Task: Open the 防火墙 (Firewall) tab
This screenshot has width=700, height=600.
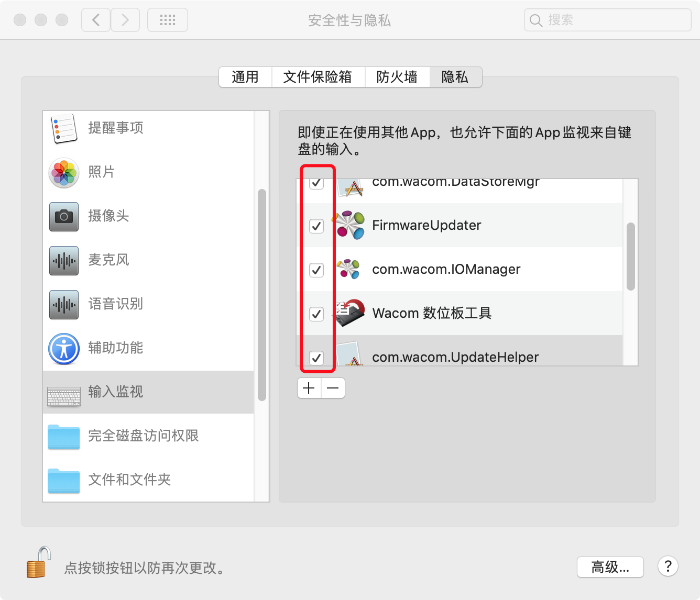Action: point(397,77)
